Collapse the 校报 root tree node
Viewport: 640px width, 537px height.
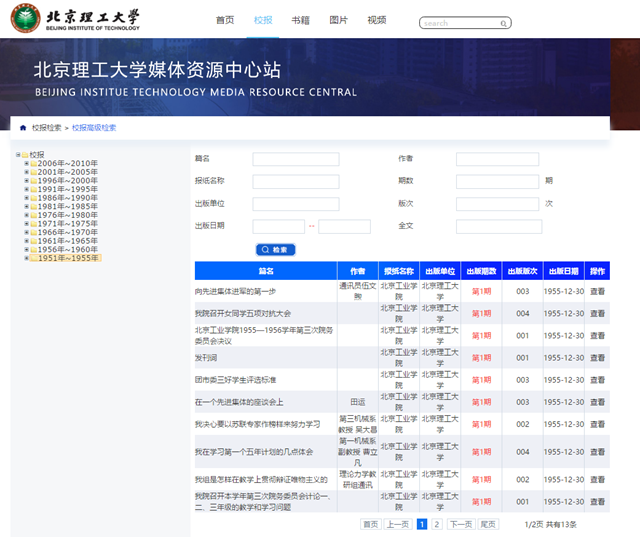click(17, 155)
